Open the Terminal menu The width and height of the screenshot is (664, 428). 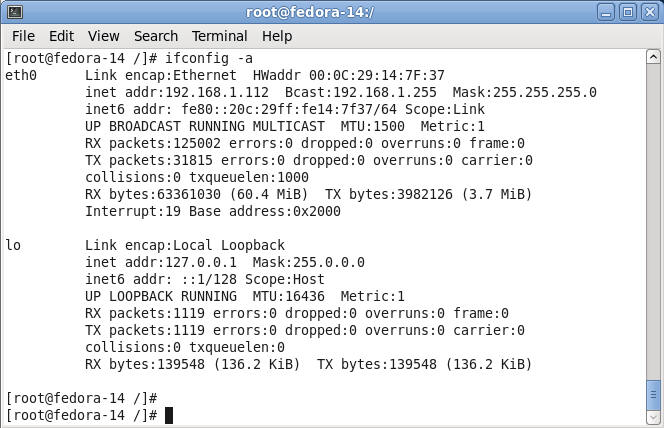point(219,36)
